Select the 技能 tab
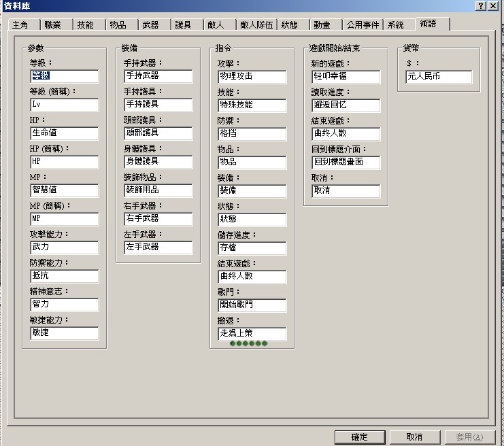The width and height of the screenshot is (504, 446). [x=89, y=24]
